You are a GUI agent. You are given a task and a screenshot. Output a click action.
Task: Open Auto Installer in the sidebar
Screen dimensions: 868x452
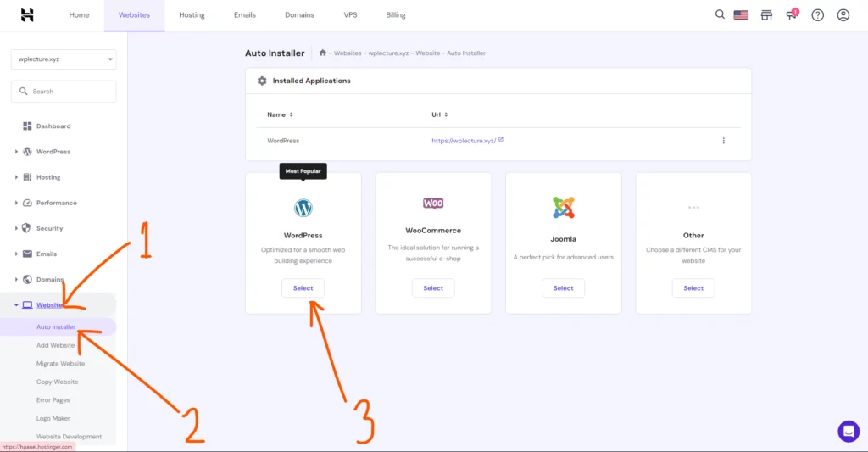(x=56, y=326)
